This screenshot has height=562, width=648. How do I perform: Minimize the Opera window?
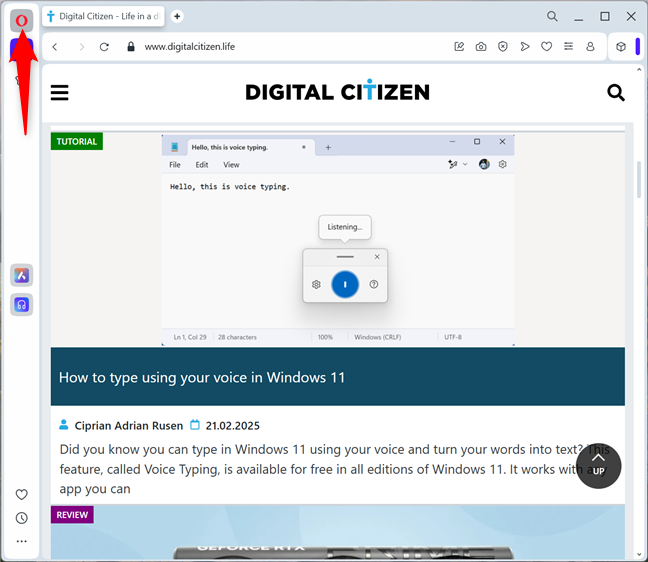tap(579, 17)
